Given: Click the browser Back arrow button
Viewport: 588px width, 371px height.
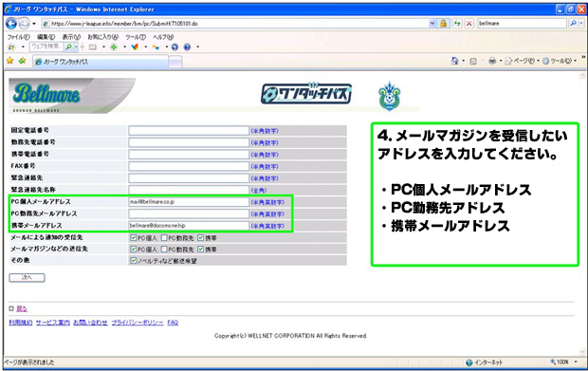Looking at the screenshot, I should (x=11, y=24).
